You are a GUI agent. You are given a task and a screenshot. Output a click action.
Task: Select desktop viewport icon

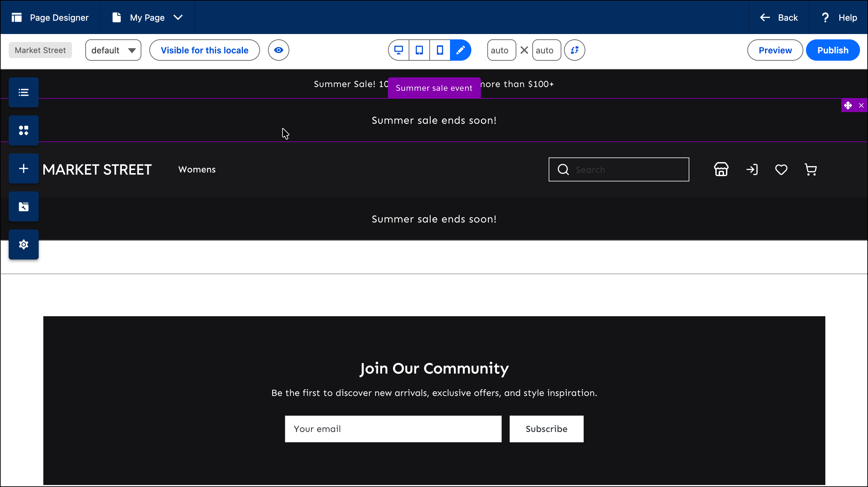tap(399, 50)
